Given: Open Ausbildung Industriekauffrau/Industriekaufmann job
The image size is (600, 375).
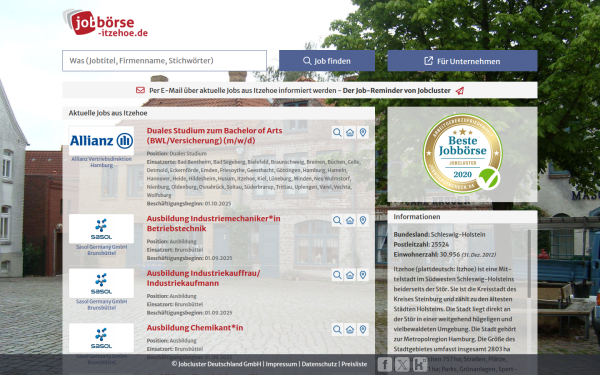Looking at the screenshot, I should click(x=203, y=278).
